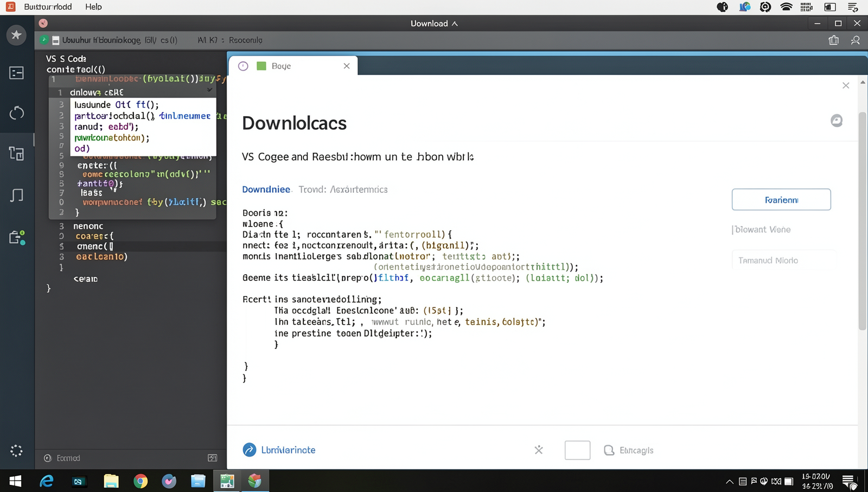Close the Downlolcacs panel with the X
This screenshot has height=492, width=868.
tap(846, 85)
